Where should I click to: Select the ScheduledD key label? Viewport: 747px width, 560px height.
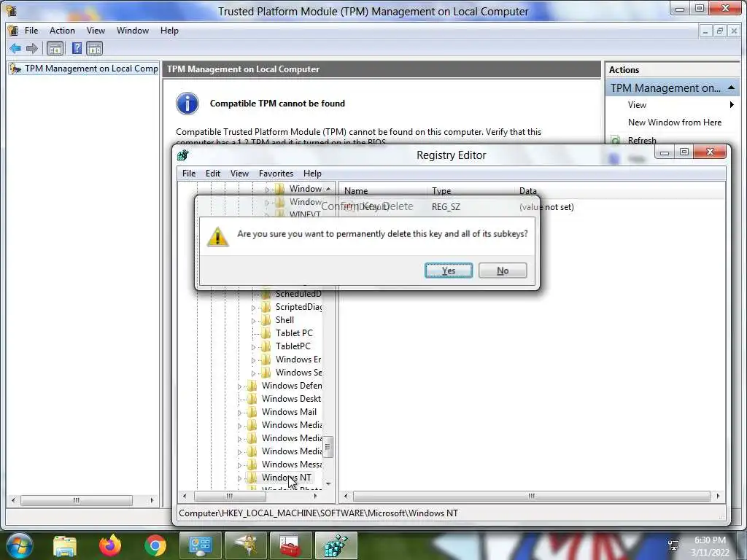click(x=298, y=294)
